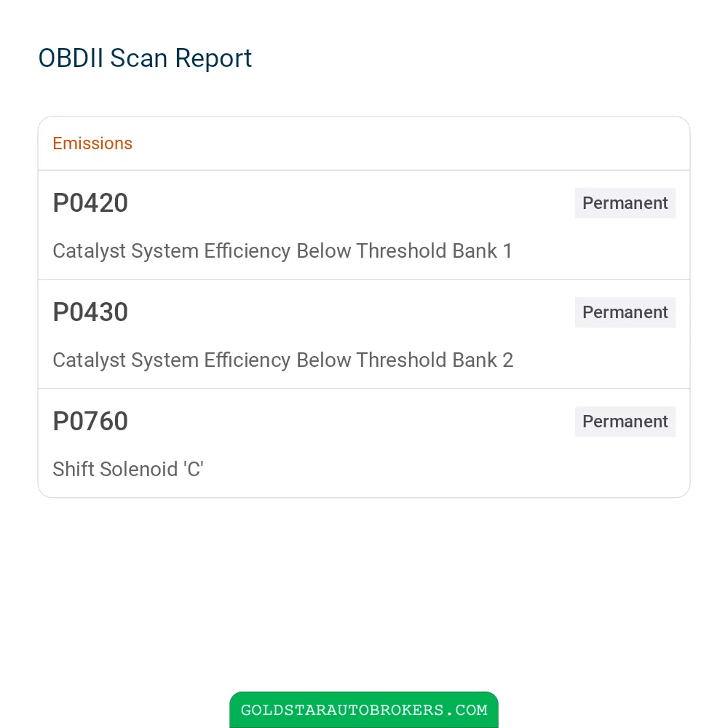Viewport: 728px width, 728px height.
Task: Click "Bank 2" in the P0430 description
Action: tap(483, 360)
